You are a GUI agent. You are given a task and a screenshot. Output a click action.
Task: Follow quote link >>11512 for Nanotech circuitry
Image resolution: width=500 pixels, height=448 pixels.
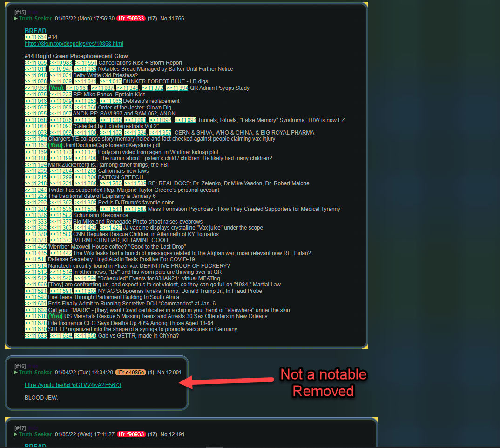(x=36, y=266)
